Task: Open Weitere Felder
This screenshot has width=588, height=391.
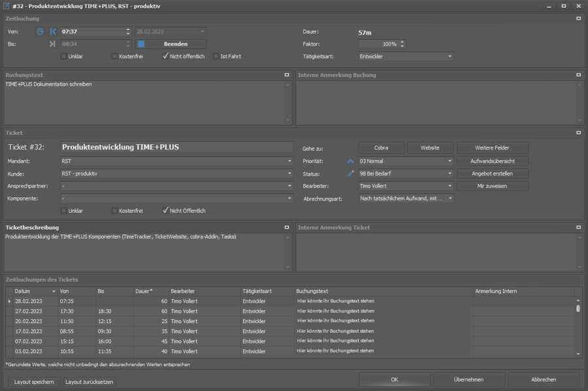Action: (x=493, y=148)
